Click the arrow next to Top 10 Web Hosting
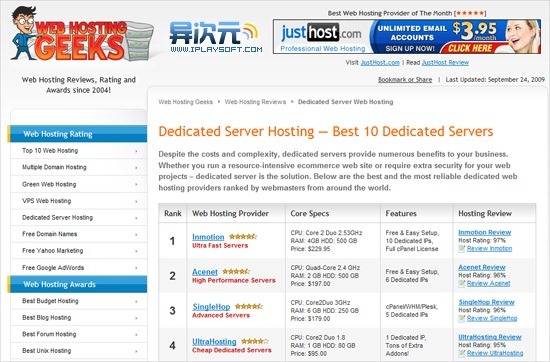Screen dimensions: 550x362 click(136, 151)
